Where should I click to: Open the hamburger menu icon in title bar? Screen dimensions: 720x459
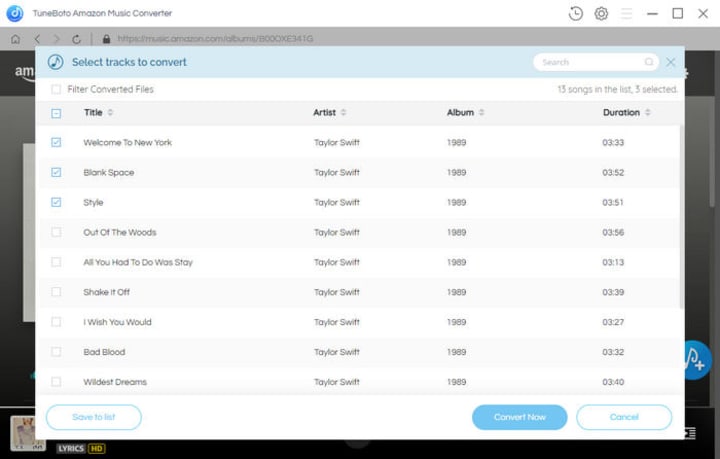[626, 14]
